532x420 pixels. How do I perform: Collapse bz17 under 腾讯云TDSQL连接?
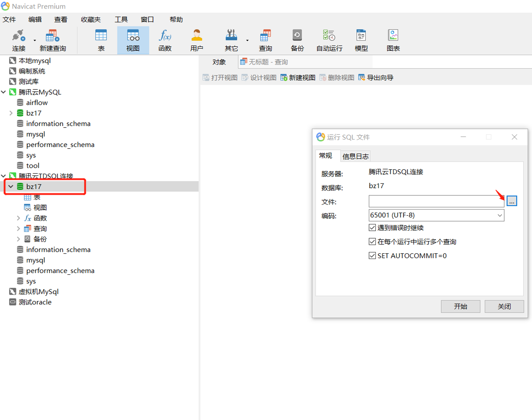[x=11, y=186]
